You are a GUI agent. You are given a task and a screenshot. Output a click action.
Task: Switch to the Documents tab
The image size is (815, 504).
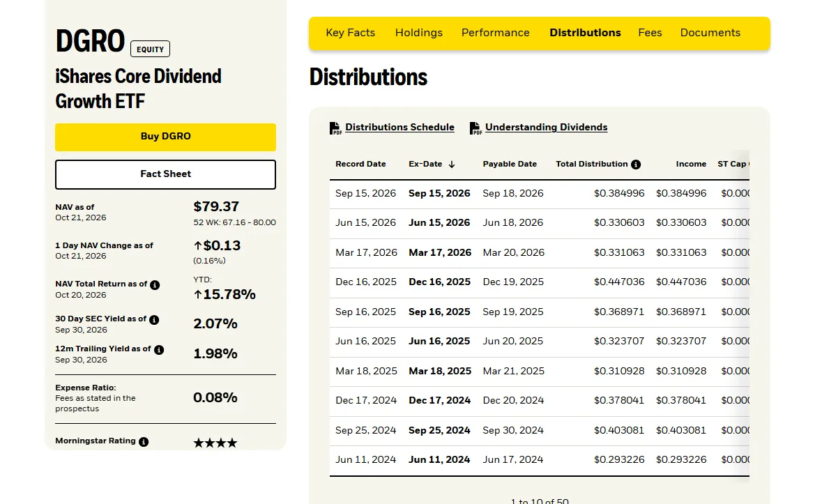tap(710, 33)
